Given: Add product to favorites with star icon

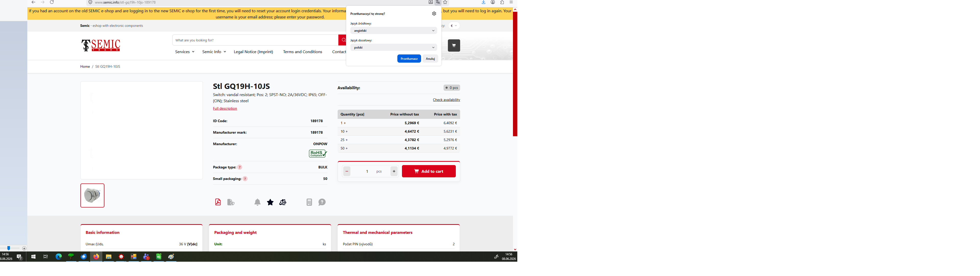Looking at the screenshot, I should (270, 202).
